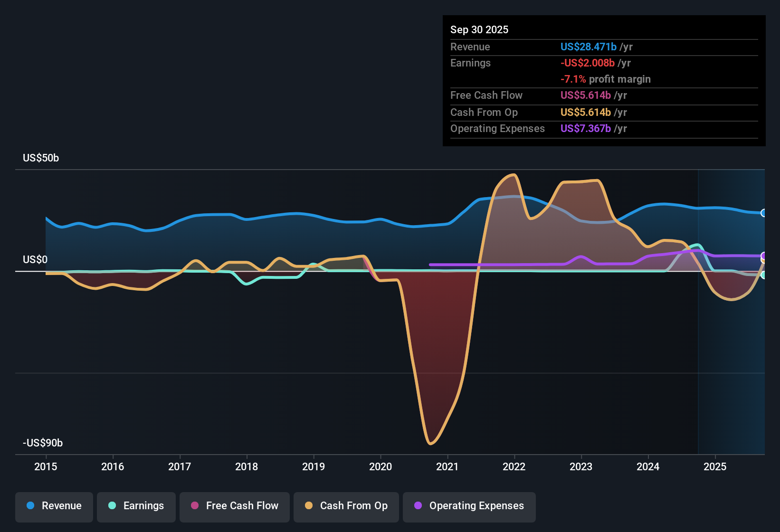780x532 pixels.
Task: Click the purple Operating Expenses legend dot
Action: (x=418, y=506)
